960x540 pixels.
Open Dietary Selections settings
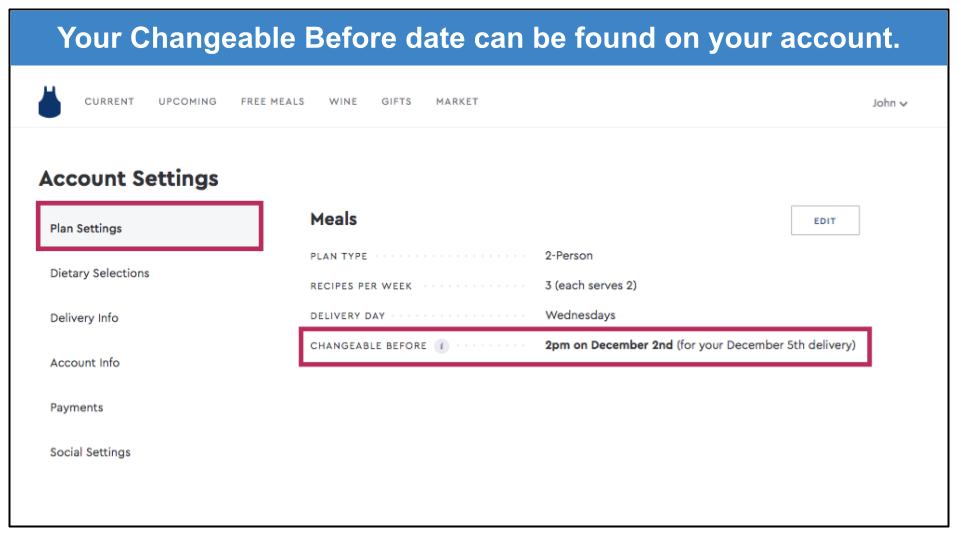pyautogui.click(x=100, y=273)
